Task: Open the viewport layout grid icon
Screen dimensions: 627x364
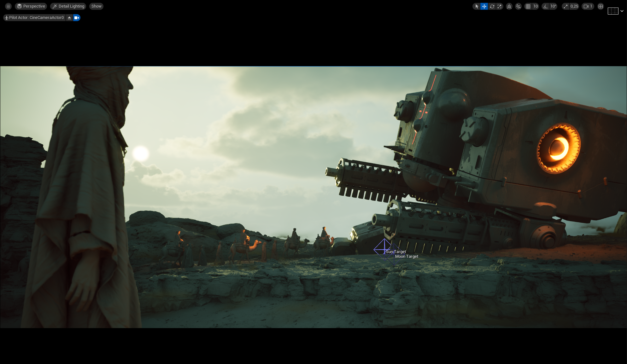Action: [601, 6]
